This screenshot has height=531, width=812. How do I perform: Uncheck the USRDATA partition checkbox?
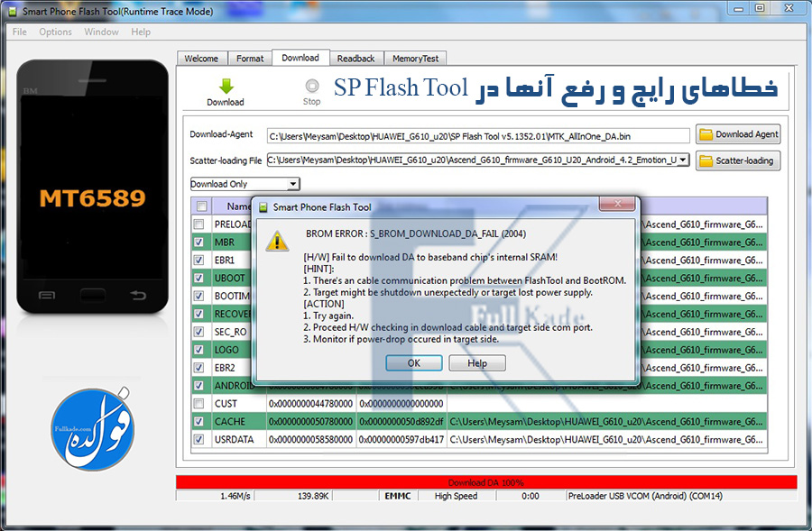(x=200, y=440)
